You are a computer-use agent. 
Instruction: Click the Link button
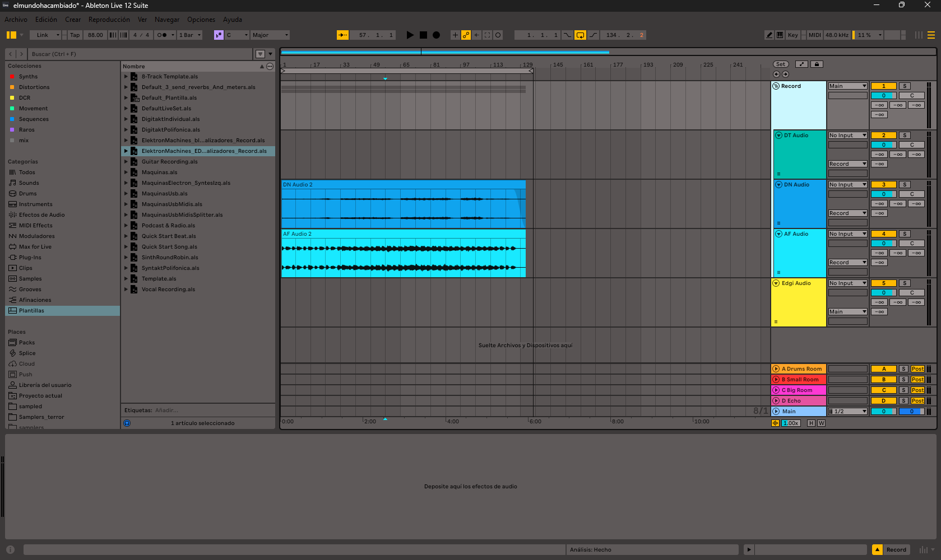pos(43,35)
